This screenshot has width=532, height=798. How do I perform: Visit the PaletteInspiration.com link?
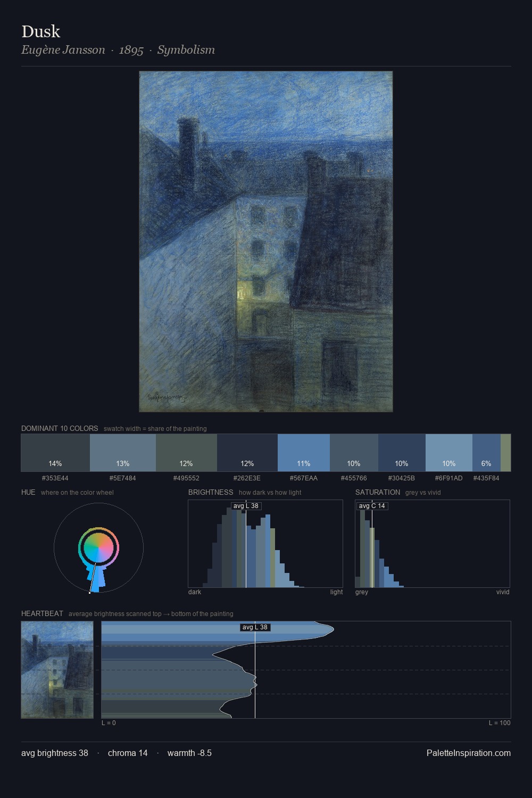click(469, 753)
